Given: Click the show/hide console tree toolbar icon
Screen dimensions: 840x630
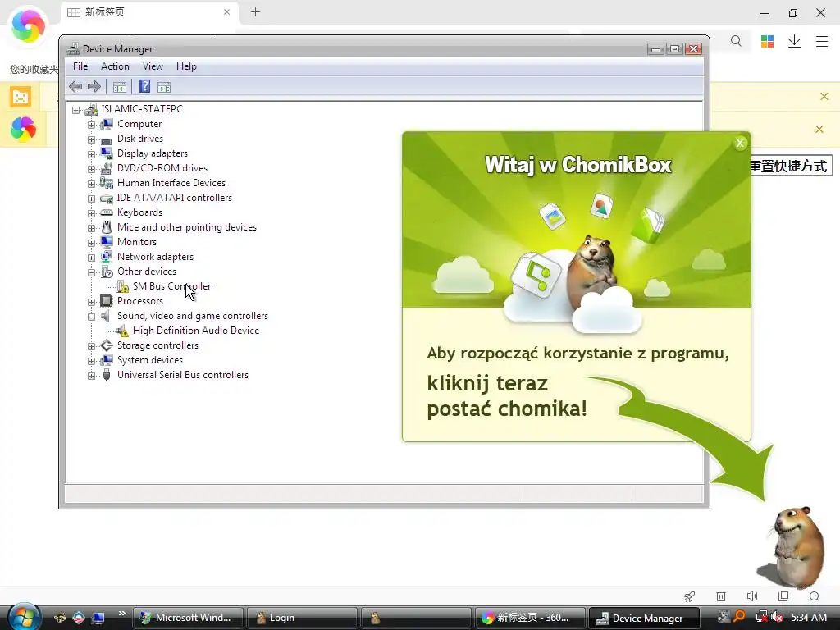Looking at the screenshot, I should point(120,87).
